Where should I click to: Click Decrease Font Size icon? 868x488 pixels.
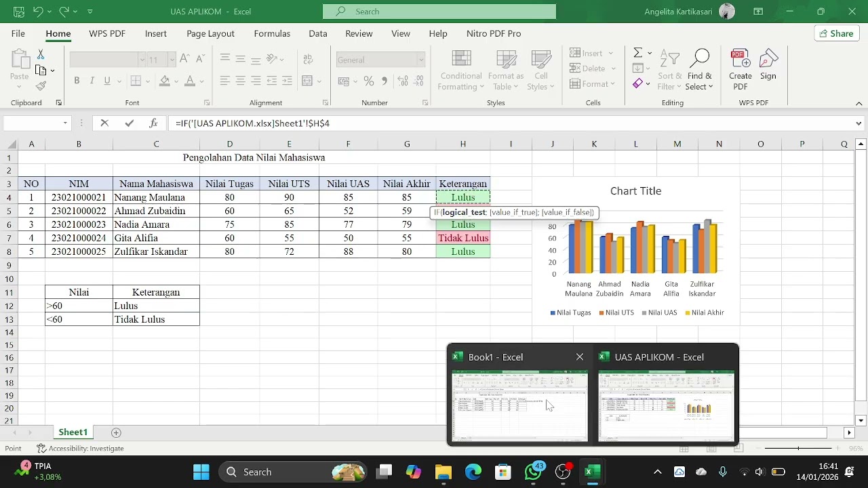pyautogui.click(x=199, y=60)
